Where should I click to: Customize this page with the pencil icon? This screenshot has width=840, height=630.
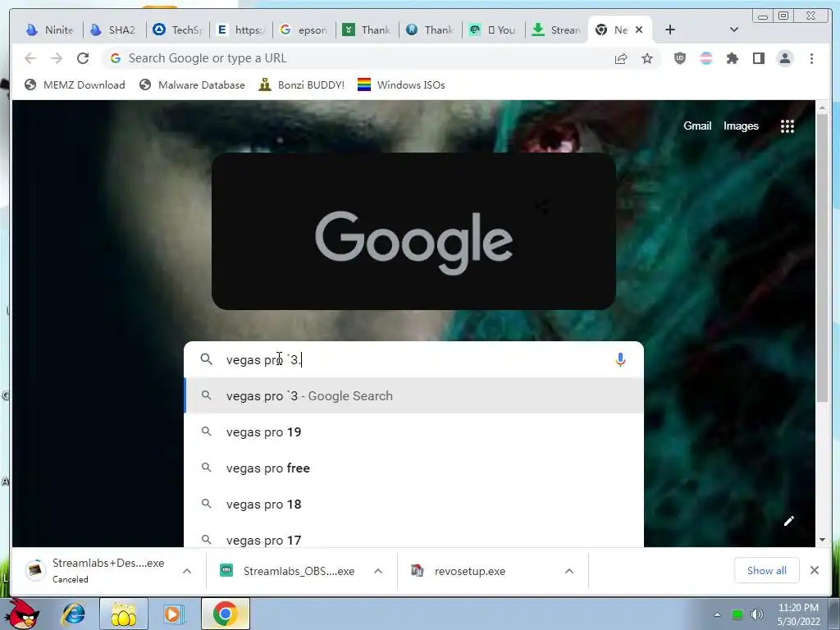click(789, 521)
